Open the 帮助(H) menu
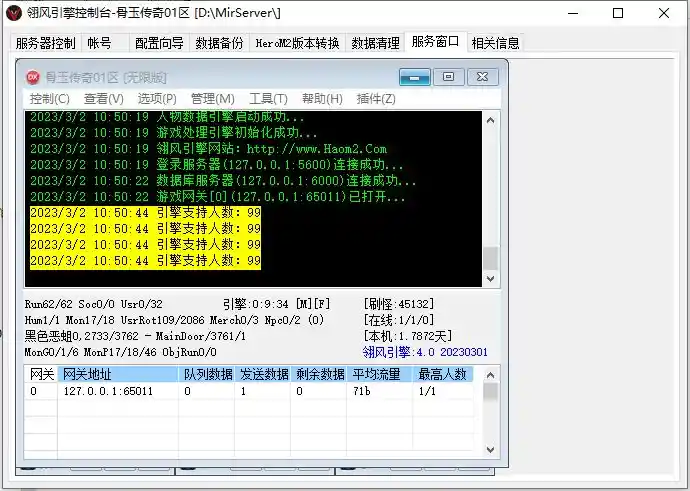The height and width of the screenshot is (491, 690). point(322,99)
